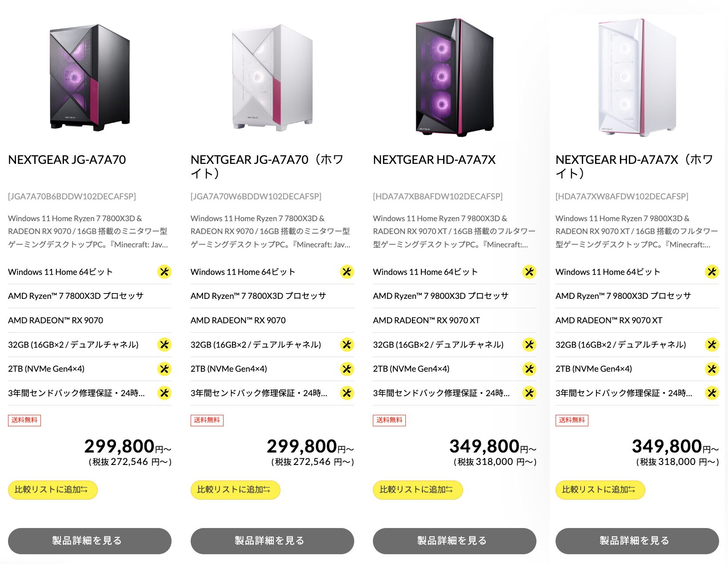Customize the 32GB dual-channel memory on NEXTGEAR JG-A7A70
Image resolution: width=728 pixels, height=564 pixels.
tap(164, 344)
